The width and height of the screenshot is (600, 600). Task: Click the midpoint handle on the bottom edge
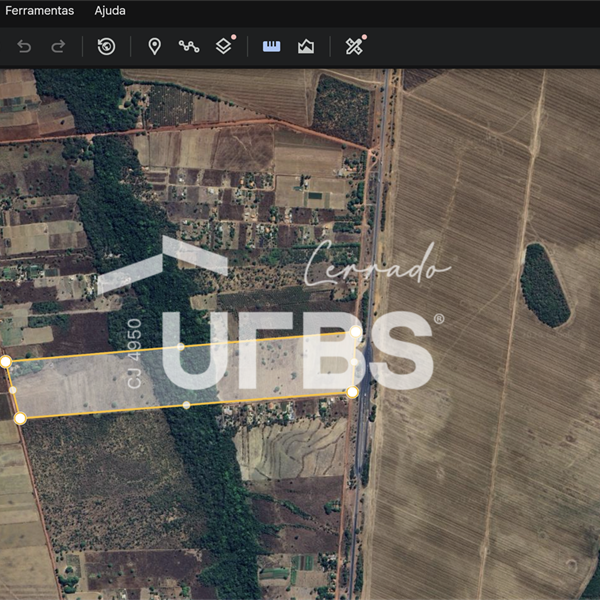click(186, 405)
